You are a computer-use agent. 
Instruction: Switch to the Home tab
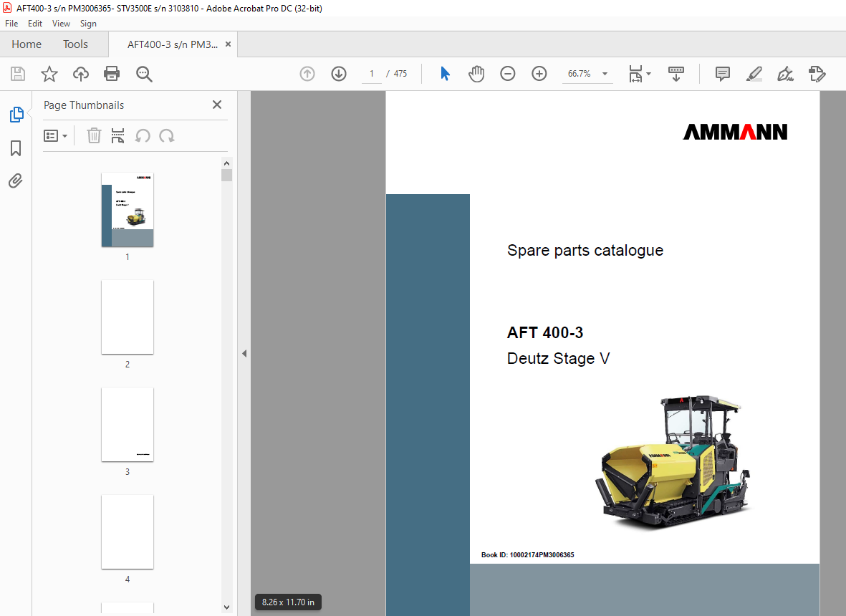tap(27, 44)
